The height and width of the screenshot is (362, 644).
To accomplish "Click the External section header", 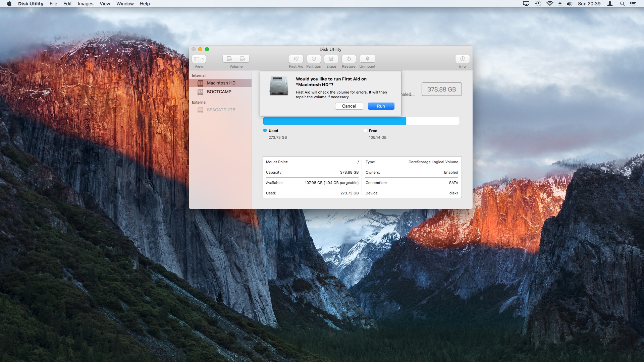I will point(199,102).
